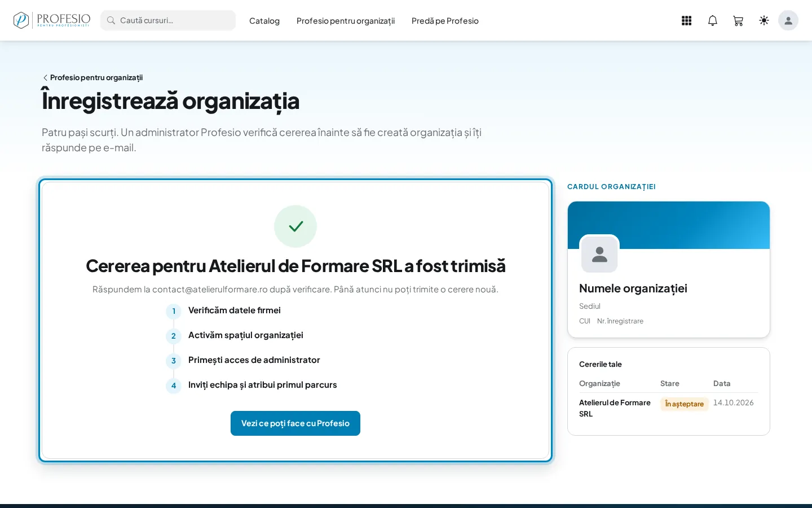Click the Sediul placeholder text

590,306
